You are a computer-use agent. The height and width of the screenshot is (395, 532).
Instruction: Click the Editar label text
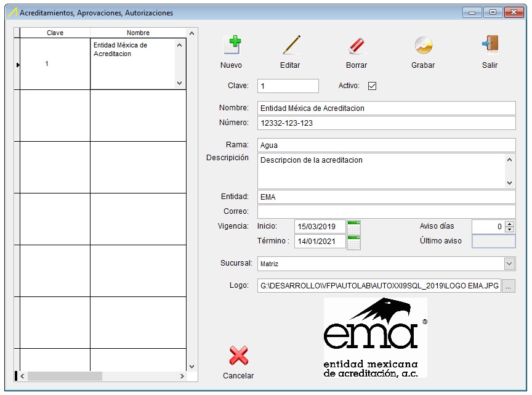(x=290, y=65)
